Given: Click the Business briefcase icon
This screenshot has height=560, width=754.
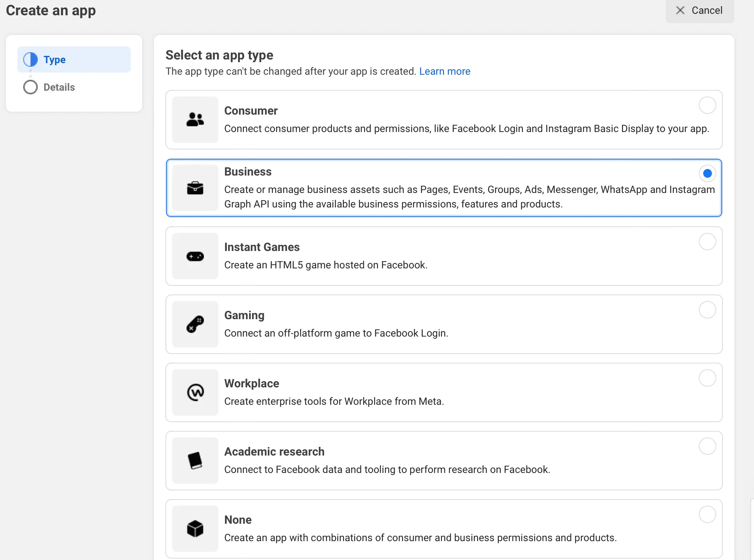Looking at the screenshot, I should [195, 188].
